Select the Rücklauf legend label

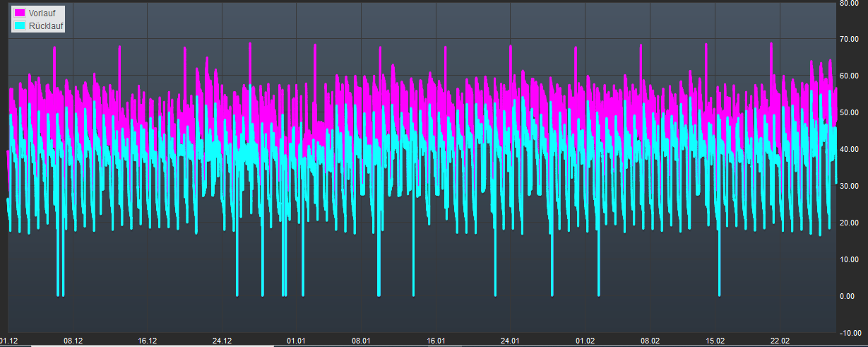[x=45, y=25]
